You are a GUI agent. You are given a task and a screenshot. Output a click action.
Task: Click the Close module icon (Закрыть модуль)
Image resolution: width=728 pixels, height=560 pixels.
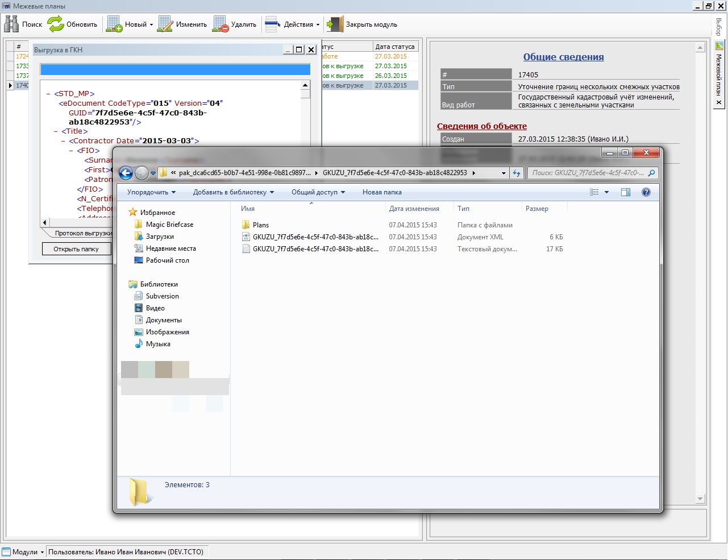335,24
